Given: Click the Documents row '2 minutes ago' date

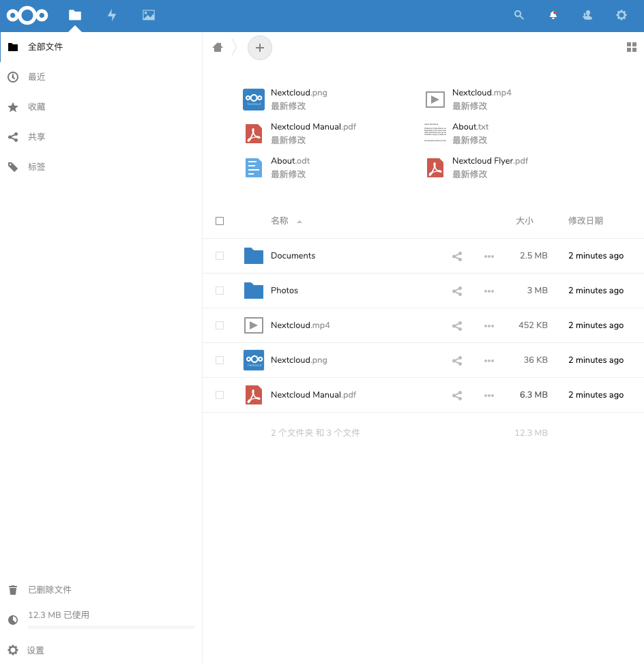Looking at the screenshot, I should (x=596, y=256).
